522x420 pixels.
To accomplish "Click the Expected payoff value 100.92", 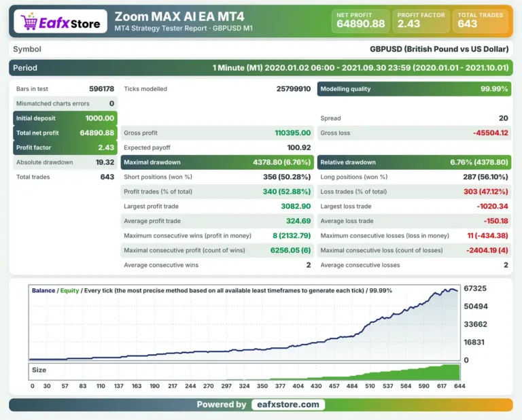I will pos(299,147).
